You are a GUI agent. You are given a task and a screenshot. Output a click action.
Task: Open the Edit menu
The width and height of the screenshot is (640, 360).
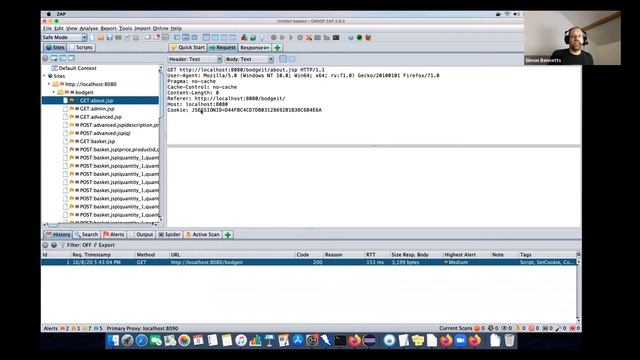point(59,29)
